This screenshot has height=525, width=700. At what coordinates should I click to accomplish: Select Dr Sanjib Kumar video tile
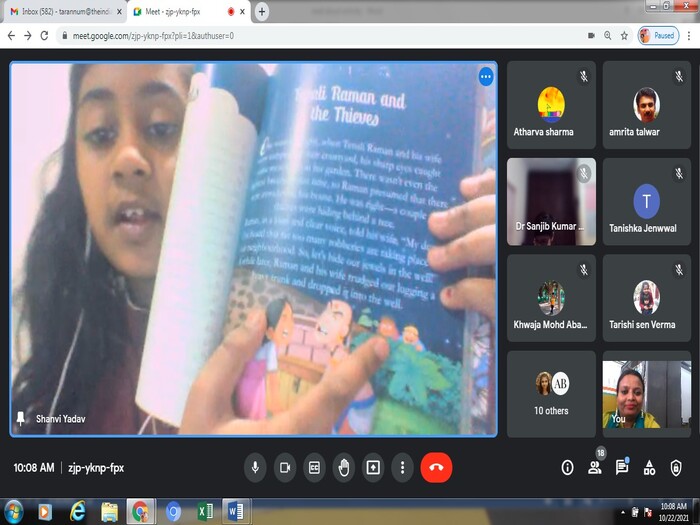click(x=551, y=201)
